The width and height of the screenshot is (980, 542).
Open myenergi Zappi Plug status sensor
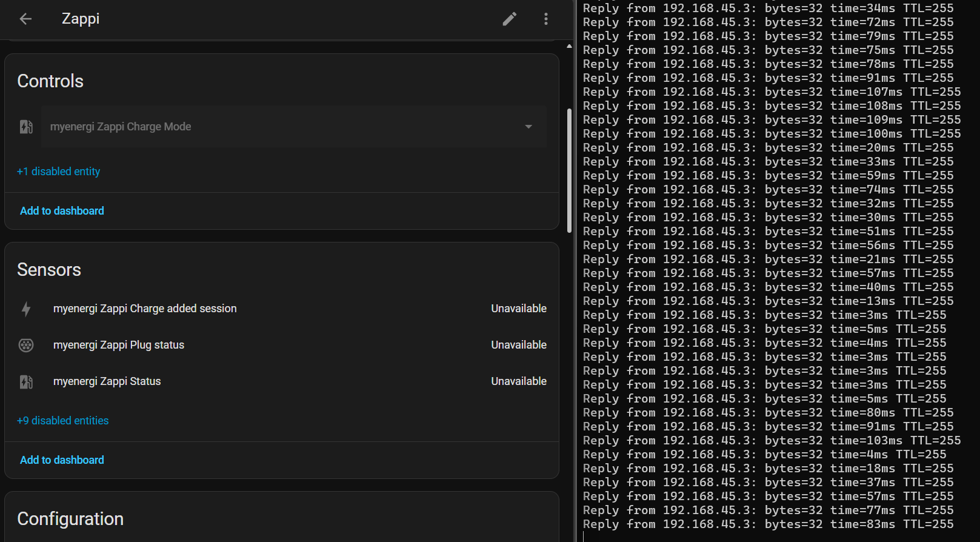point(119,345)
